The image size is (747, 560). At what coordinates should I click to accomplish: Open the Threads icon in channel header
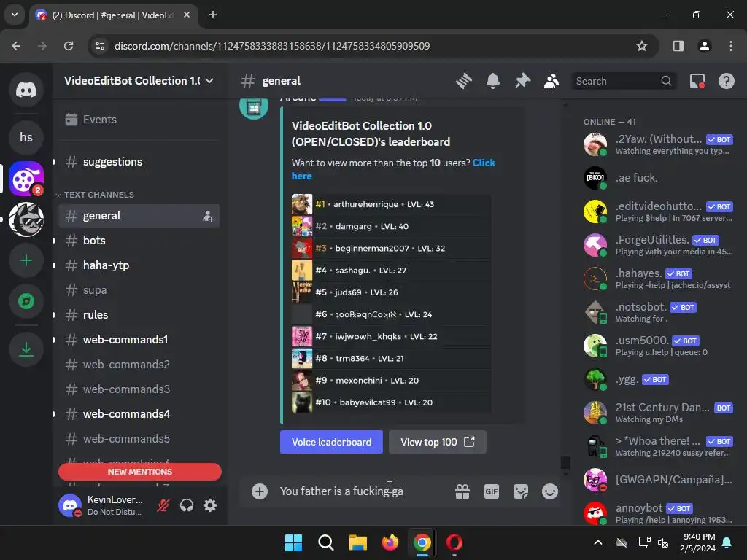(x=463, y=81)
